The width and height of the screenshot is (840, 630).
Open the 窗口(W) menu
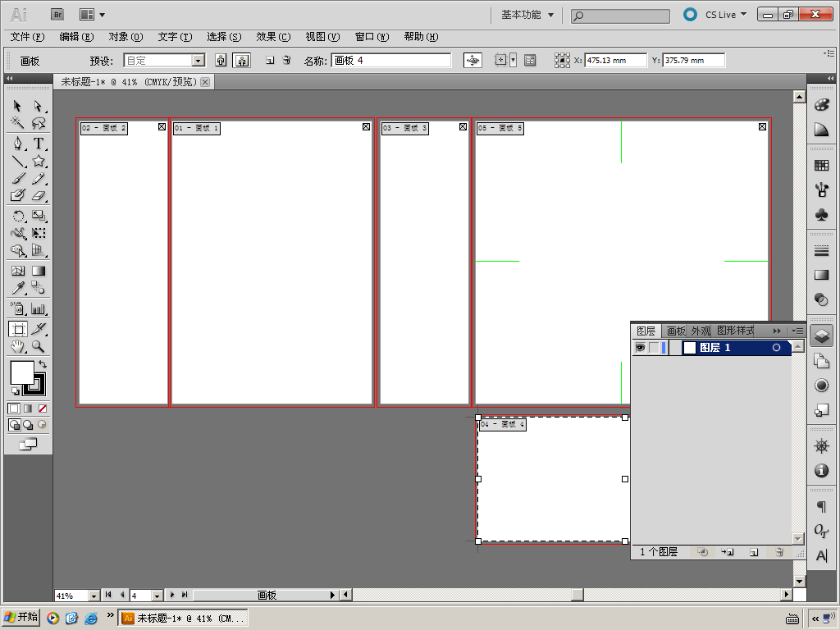372,37
